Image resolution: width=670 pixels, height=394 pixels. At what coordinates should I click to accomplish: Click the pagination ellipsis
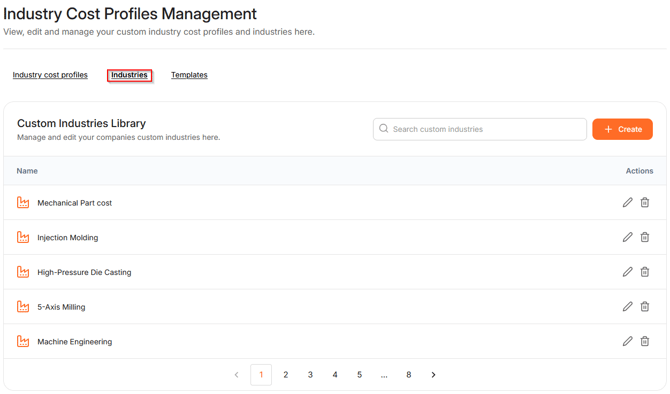coord(384,376)
